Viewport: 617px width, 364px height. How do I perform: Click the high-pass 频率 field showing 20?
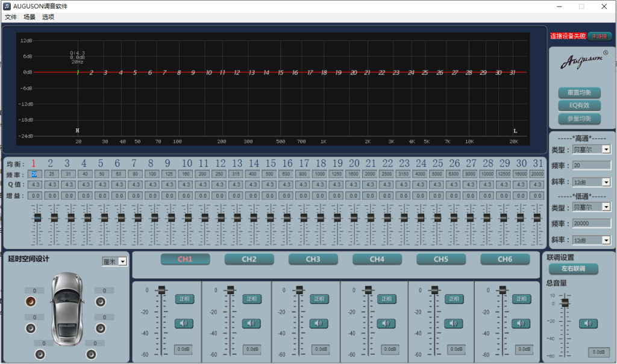592,165
